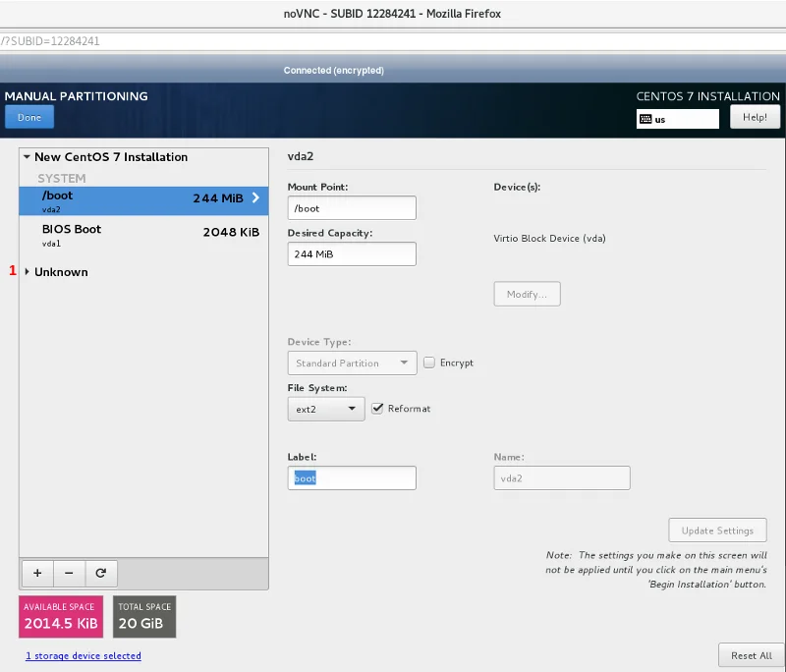Click the reload storage configuration icon
The image size is (786, 672).
(100, 573)
